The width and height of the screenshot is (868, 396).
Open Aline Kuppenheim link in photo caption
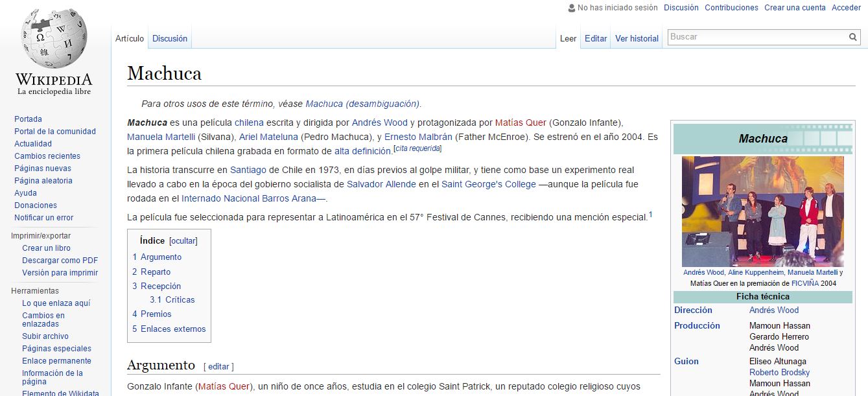point(756,273)
